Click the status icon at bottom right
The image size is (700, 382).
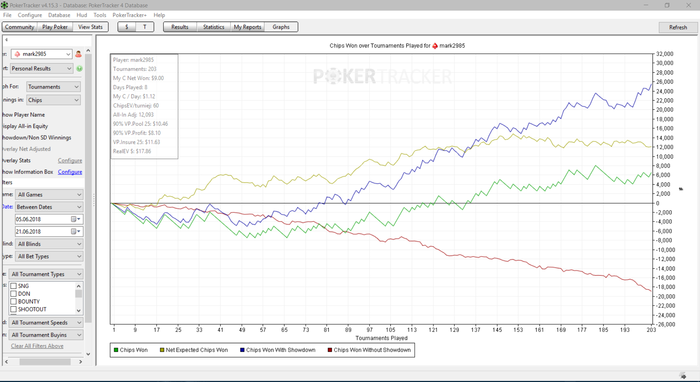coord(682,376)
